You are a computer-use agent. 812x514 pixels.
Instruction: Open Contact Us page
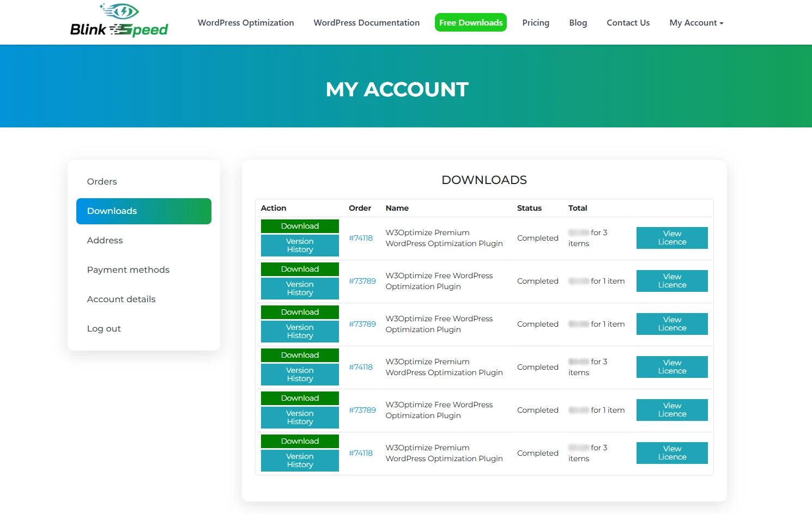tap(628, 23)
